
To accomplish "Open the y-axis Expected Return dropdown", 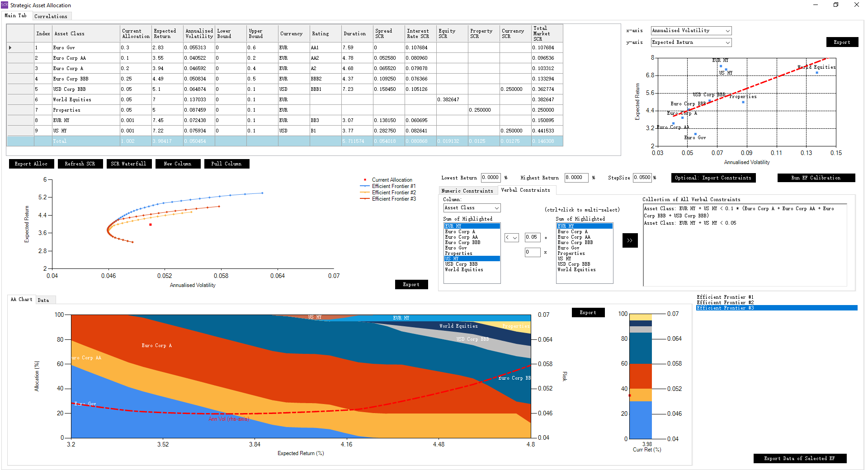I will [x=691, y=42].
